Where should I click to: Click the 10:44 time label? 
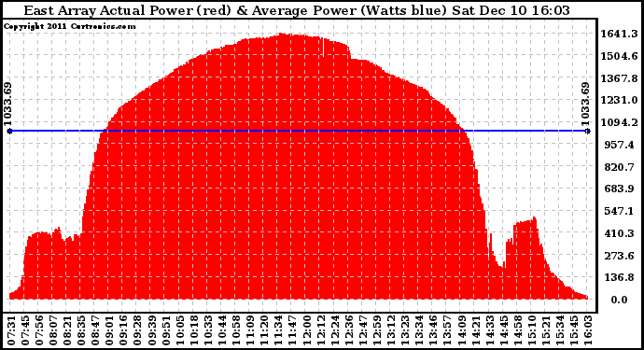(222, 330)
